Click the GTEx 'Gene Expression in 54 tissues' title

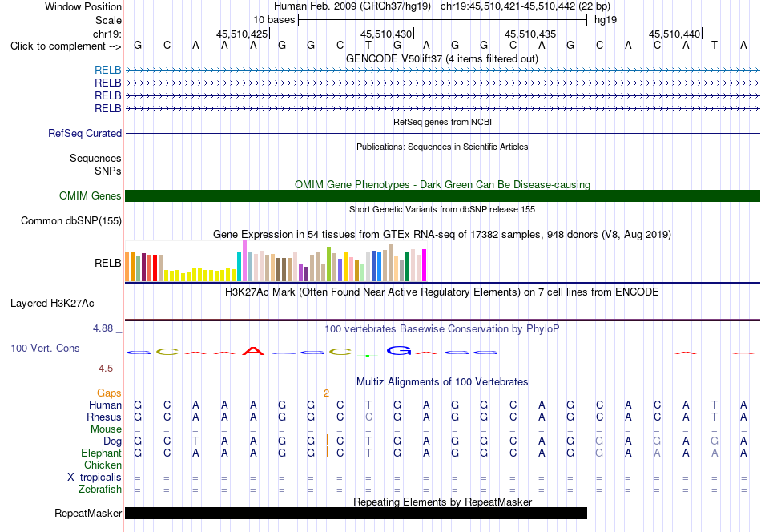(x=442, y=235)
